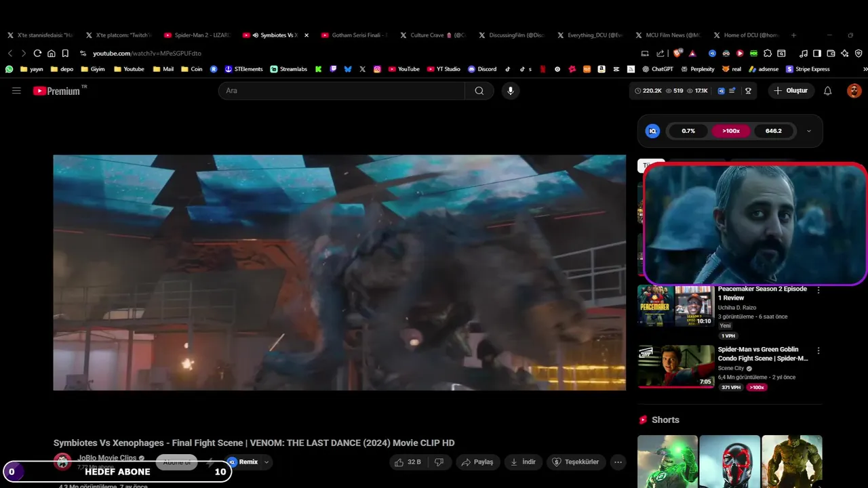Click the Teşekkürler thanks button
Viewport: 868px width, 488px height.
point(576,462)
